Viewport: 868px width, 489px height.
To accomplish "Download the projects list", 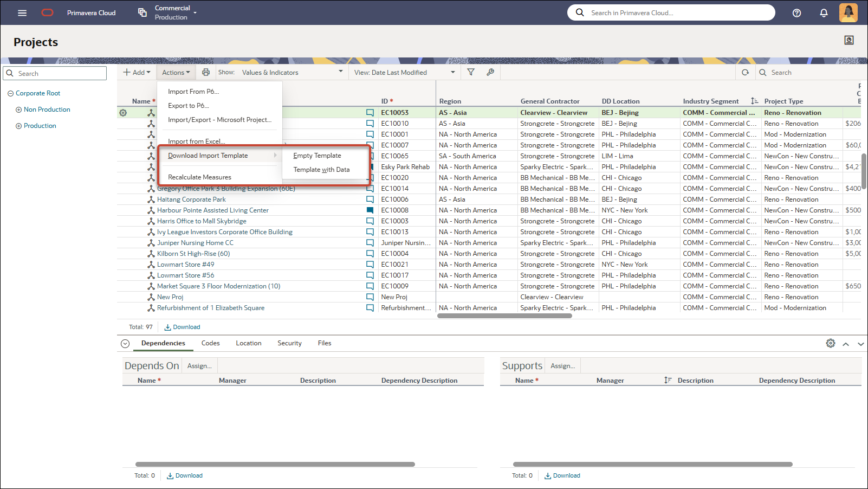I will [183, 327].
